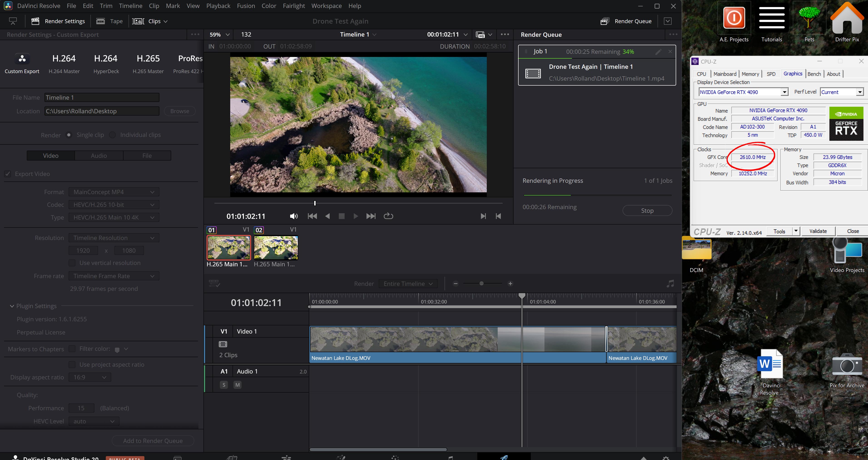Play the viewer forward
This screenshot has height=460, width=868.
[x=356, y=216]
